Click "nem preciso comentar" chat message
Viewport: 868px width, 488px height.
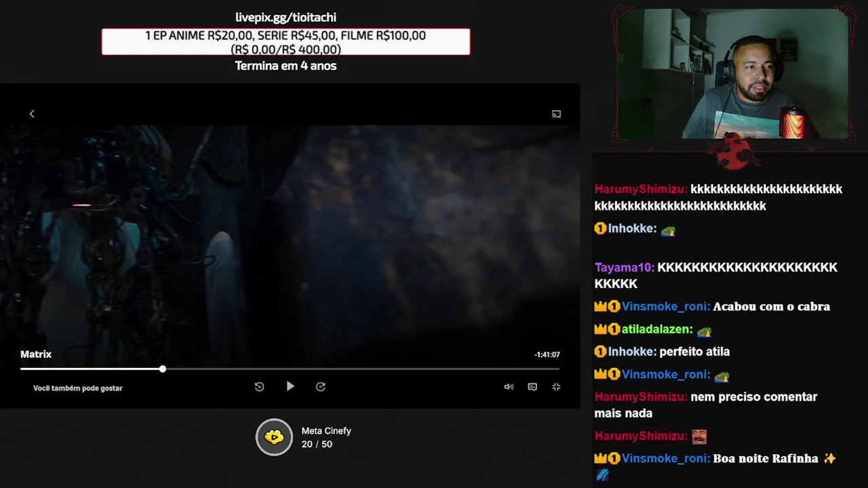coord(706,405)
